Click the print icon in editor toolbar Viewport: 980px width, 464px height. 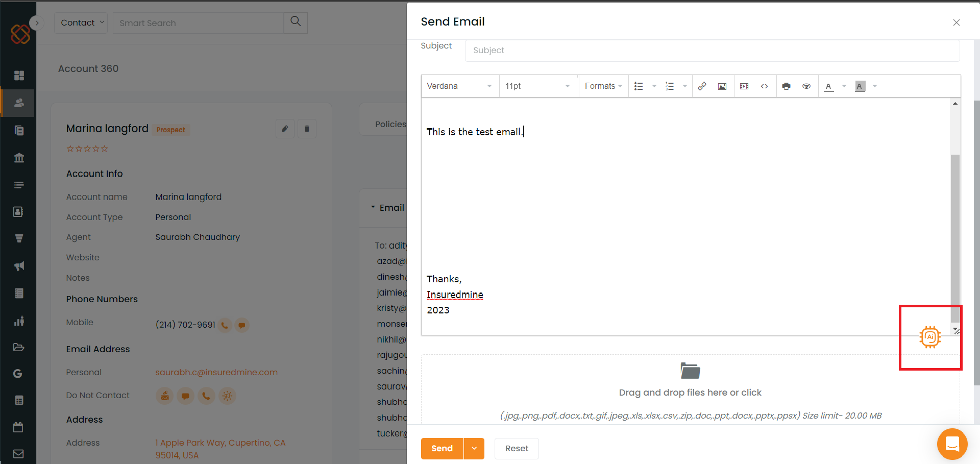(786, 86)
